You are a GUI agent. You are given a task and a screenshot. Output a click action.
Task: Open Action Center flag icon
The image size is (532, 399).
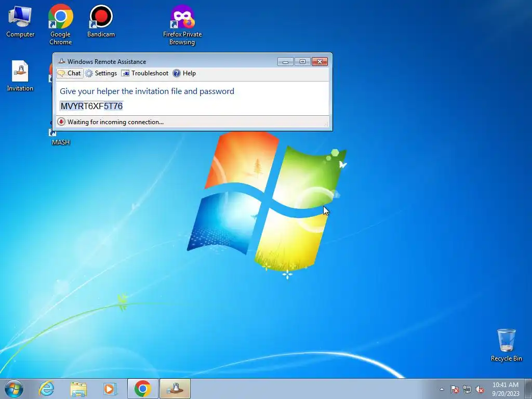coord(455,389)
